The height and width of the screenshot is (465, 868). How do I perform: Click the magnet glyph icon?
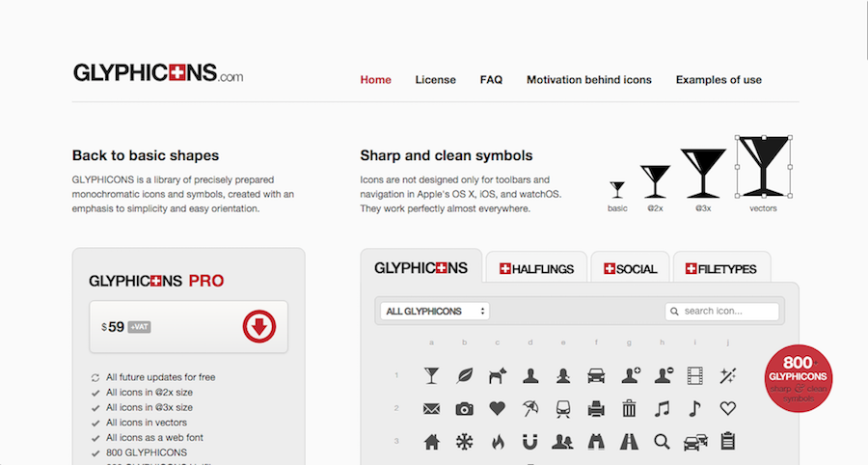529,442
